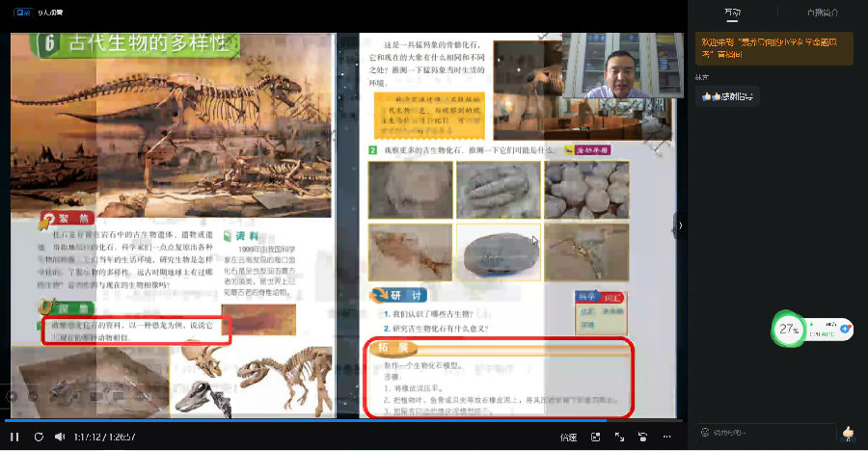Mute the video volume

[x=60, y=437]
